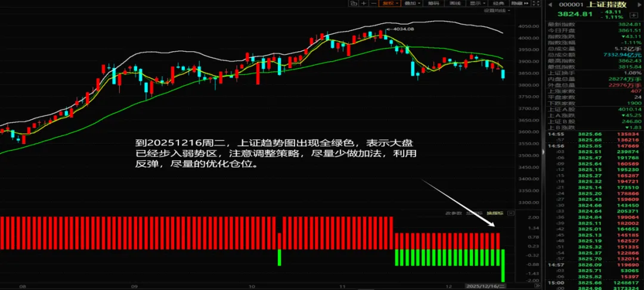Click the 14:55 tick row
Image resolution: width=644 pixels, height=290 pixels.
coord(595,134)
